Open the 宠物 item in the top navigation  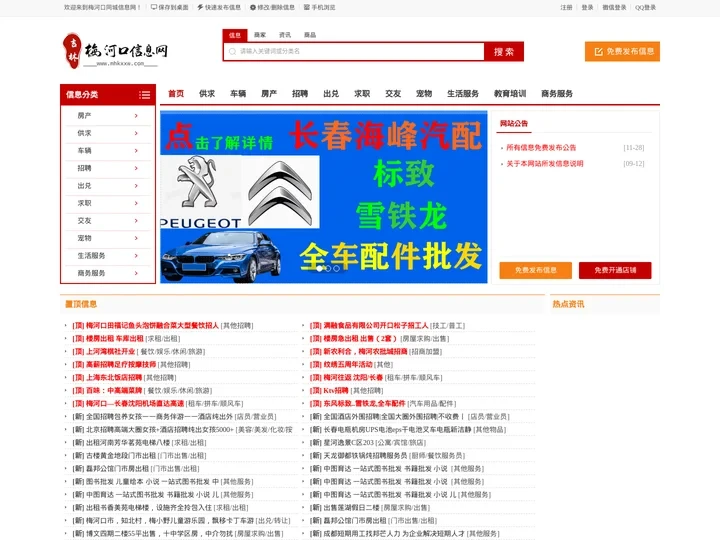(x=424, y=94)
